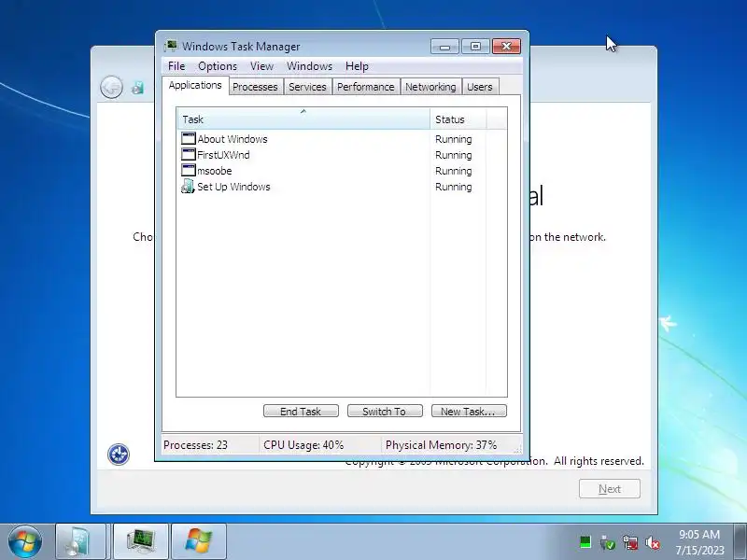Select the msoobe task icon
The image size is (747, 560).
(x=189, y=170)
